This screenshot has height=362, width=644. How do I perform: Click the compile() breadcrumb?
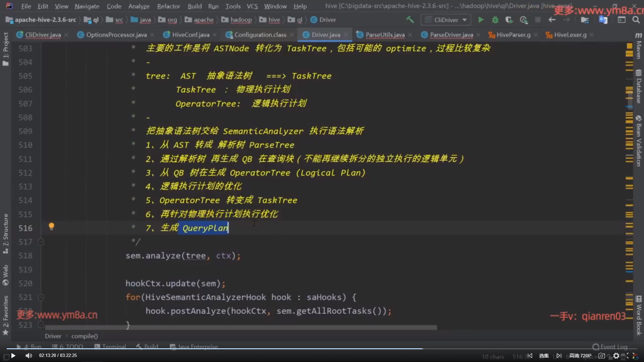coord(85,336)
